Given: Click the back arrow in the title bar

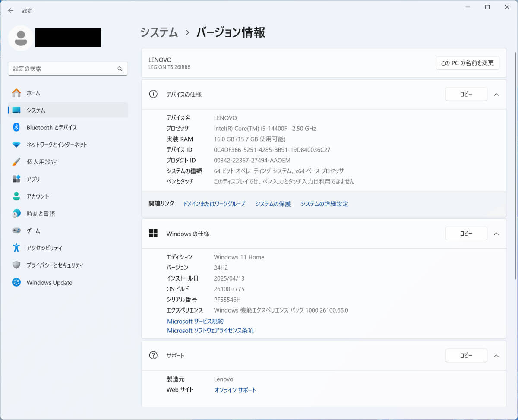Looking at the screenshot, I should pos(11,10).
